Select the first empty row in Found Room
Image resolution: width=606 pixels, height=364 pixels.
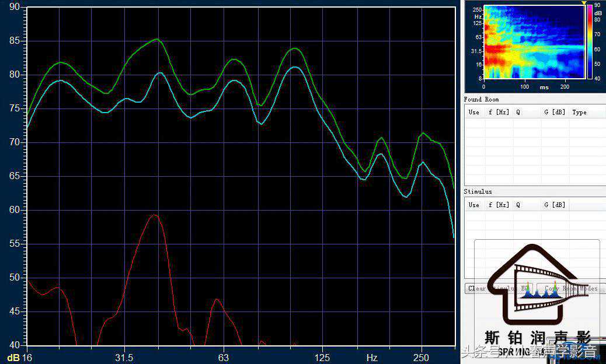pyautogui.click(x=534, y=123)
